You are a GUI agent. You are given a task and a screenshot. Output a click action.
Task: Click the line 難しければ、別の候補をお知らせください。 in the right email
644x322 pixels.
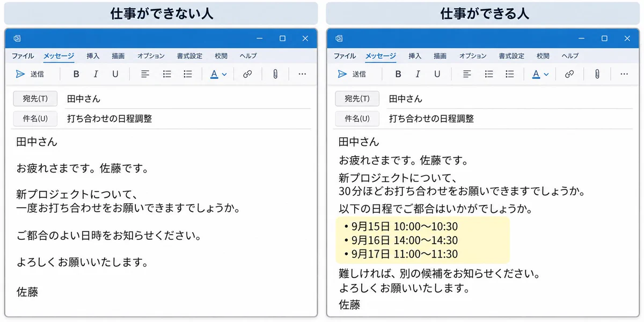point(439,274)
